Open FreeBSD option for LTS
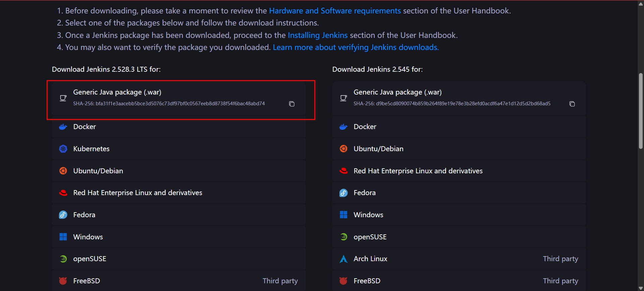The width and height of the screenshot is (644, 291). (x=179, y=281)
